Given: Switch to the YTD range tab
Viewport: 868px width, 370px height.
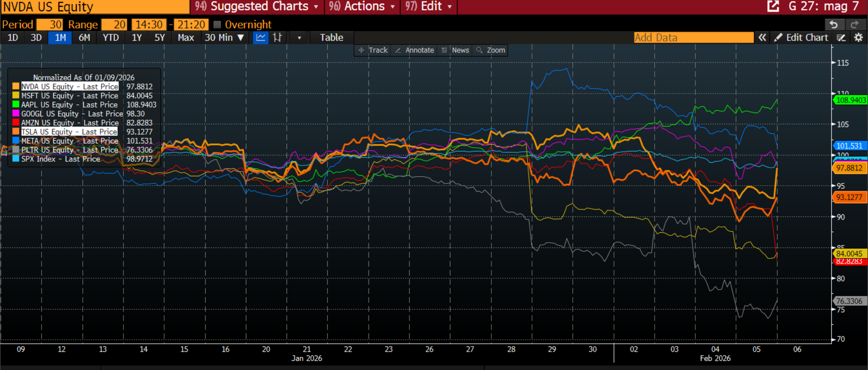Looking at the screenshot, I should (x=111, y=37).
